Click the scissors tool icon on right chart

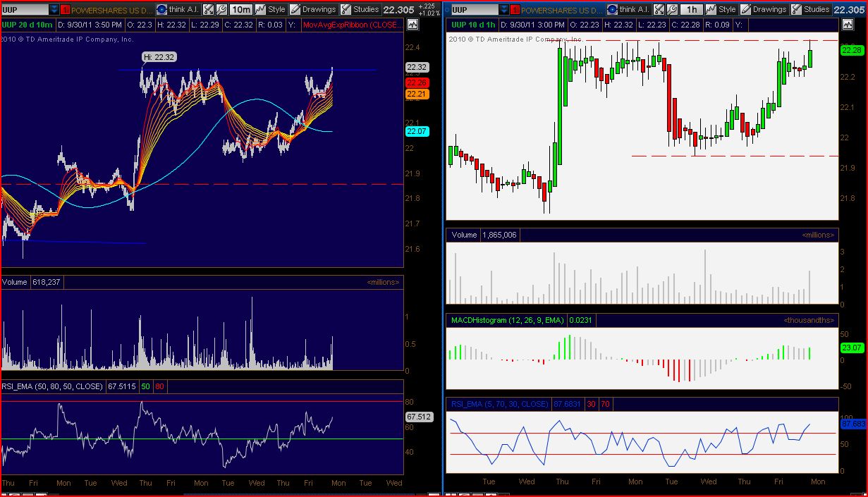click(659, 9)
